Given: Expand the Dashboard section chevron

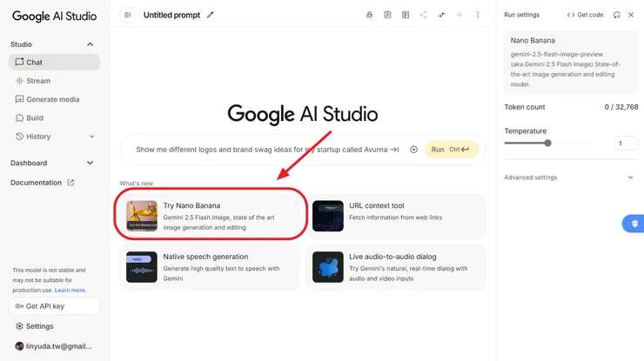Looking at the screenshot, I should (90, 163).
